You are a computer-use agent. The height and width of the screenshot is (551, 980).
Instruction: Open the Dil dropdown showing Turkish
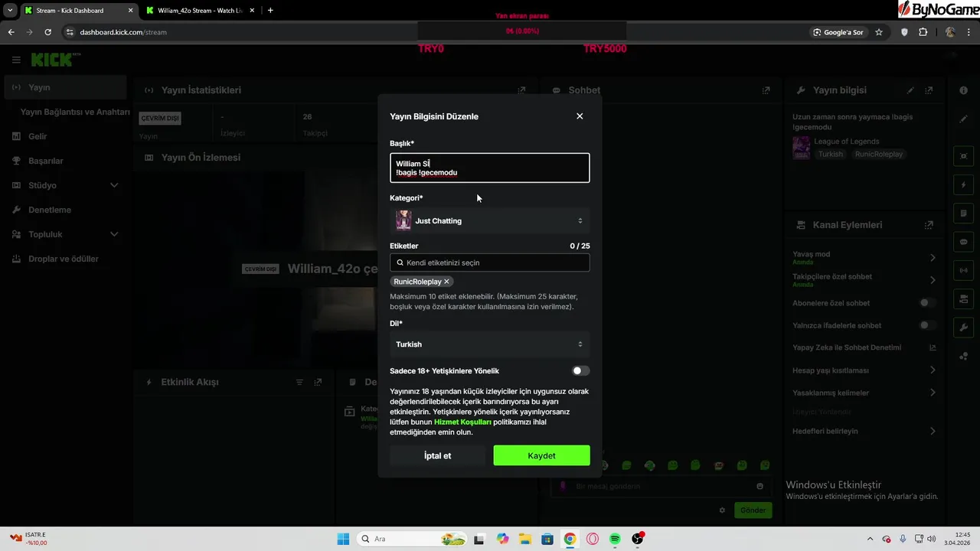coord(490,344)
